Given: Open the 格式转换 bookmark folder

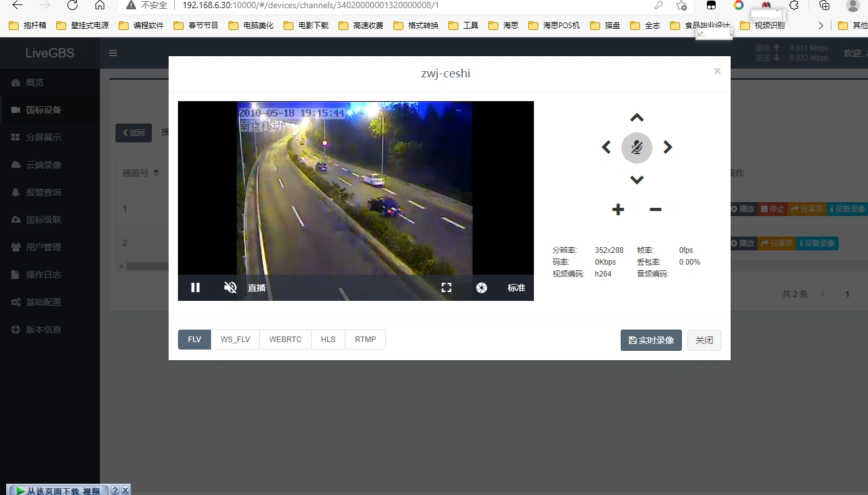Looking at the screenshot, I should pyautogui.click(x=416, y=26).
